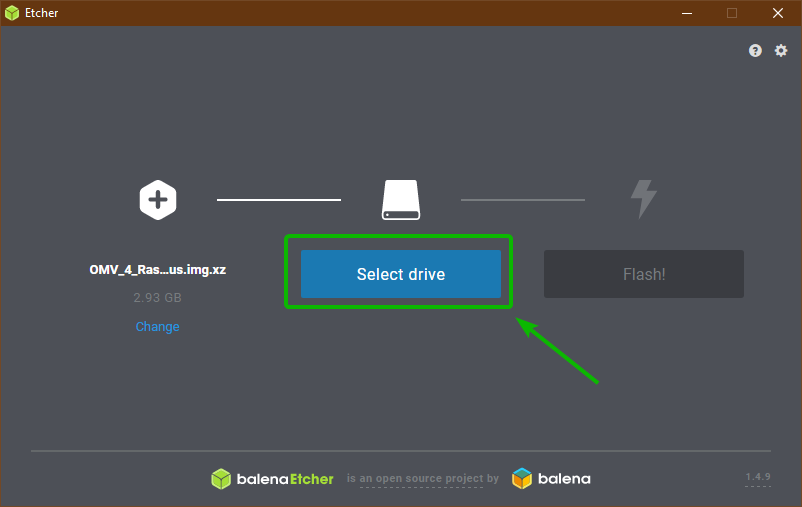Click the drive icon above Select drive

click(x=401, y=200)
